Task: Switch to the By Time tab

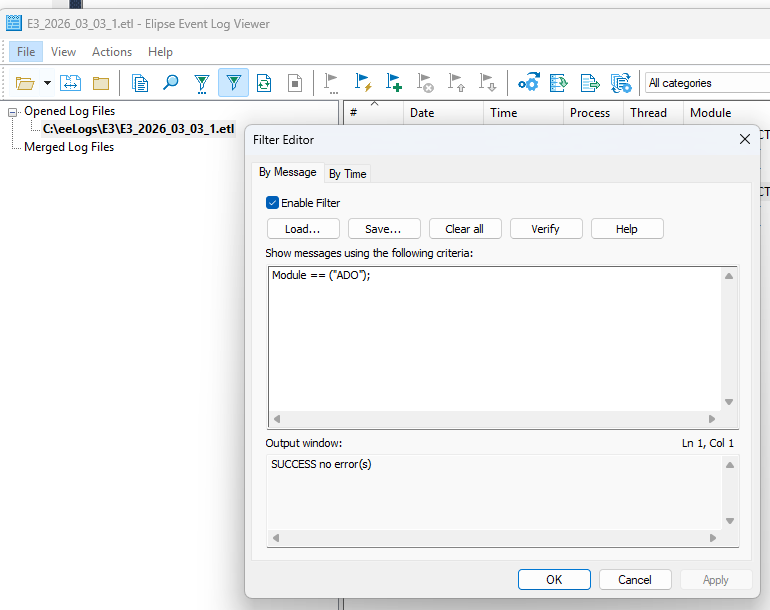Action: click(x=347, y=174)
